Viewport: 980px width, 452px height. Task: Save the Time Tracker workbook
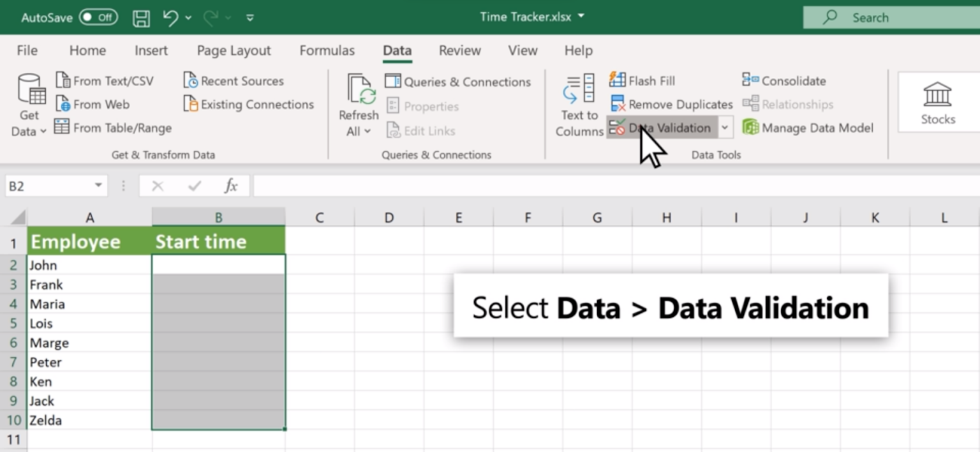pos(141,17)
